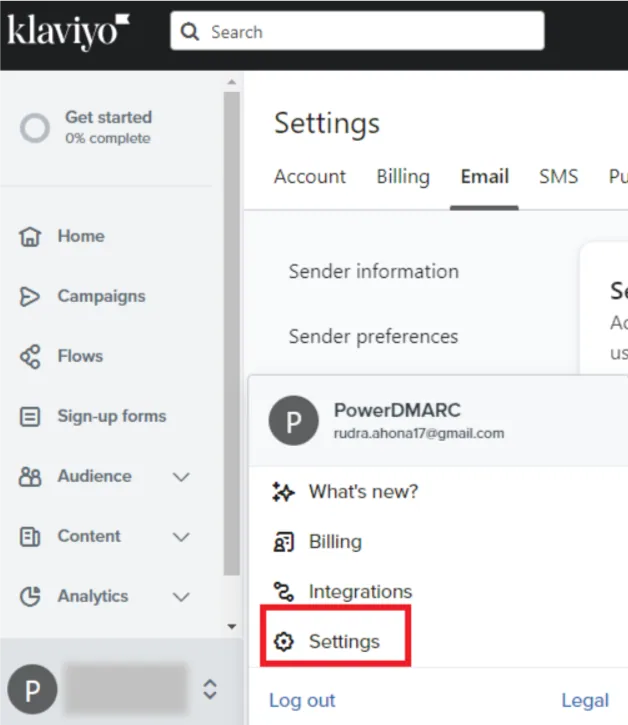Screen dimensions: 628x725
Task: Click the Content icon
Action: [30, 536]
